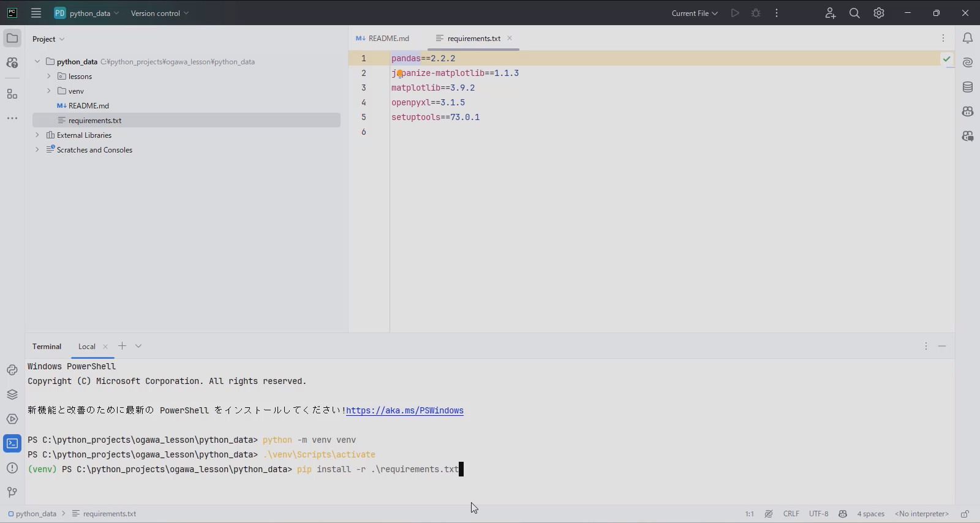Open the Database tool window

968,87
